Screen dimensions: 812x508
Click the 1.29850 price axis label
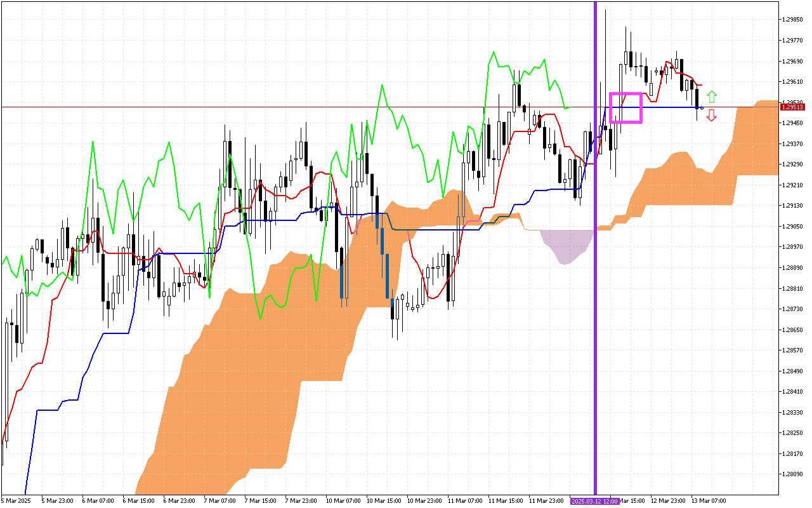pyautogui.click(x=793, y=20)
